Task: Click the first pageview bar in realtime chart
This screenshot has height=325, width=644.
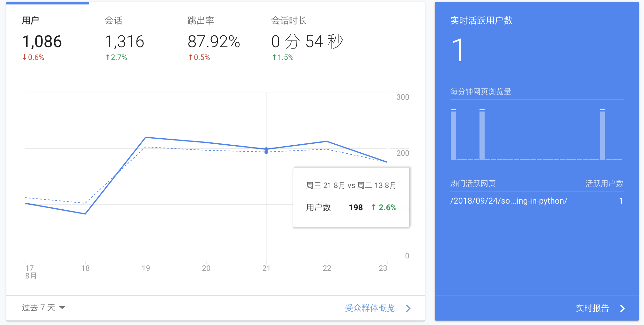Action: [453, 134]
